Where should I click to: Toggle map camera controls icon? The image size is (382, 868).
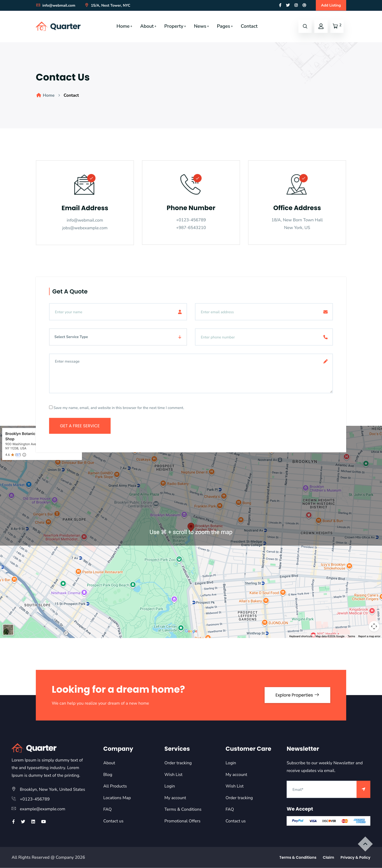click(374, 626)
